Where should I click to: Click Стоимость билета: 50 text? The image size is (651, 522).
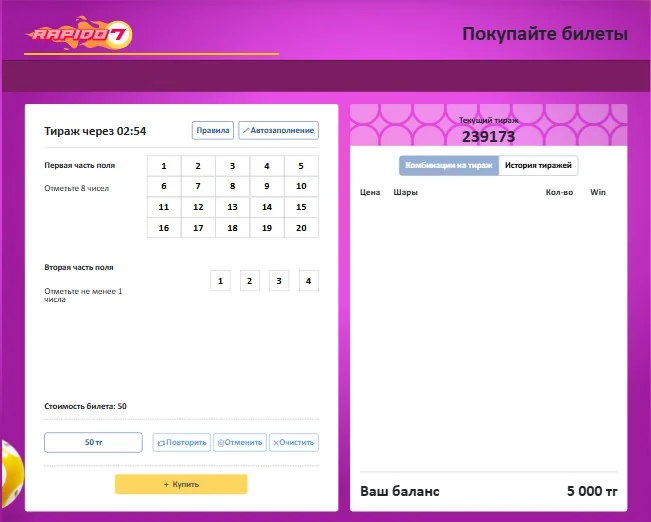point(86,406)
